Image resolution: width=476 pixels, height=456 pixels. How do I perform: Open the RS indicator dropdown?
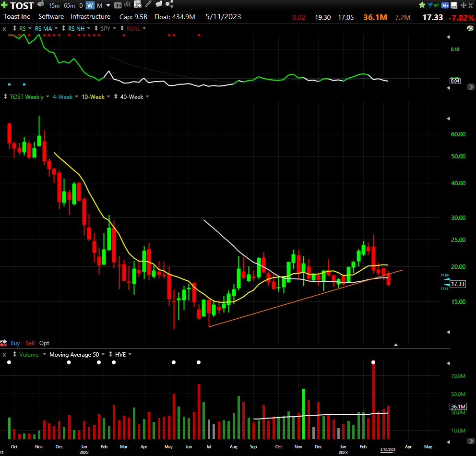coord(30,28)
